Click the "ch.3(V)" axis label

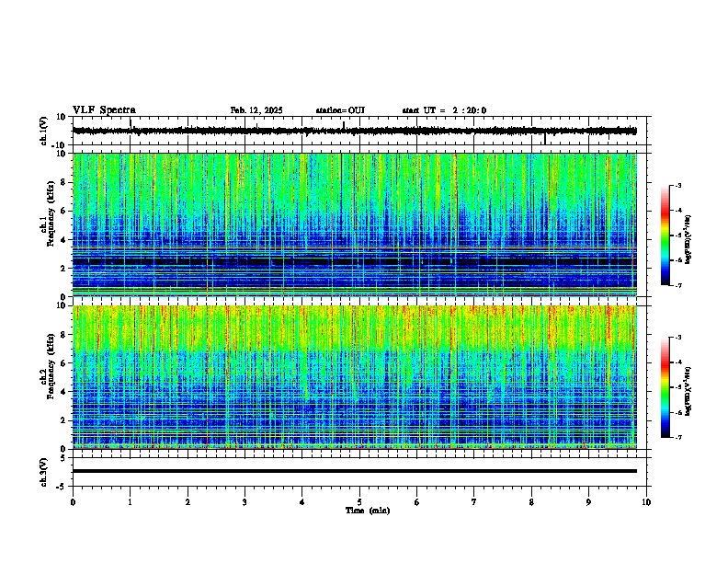coord(44,472)
